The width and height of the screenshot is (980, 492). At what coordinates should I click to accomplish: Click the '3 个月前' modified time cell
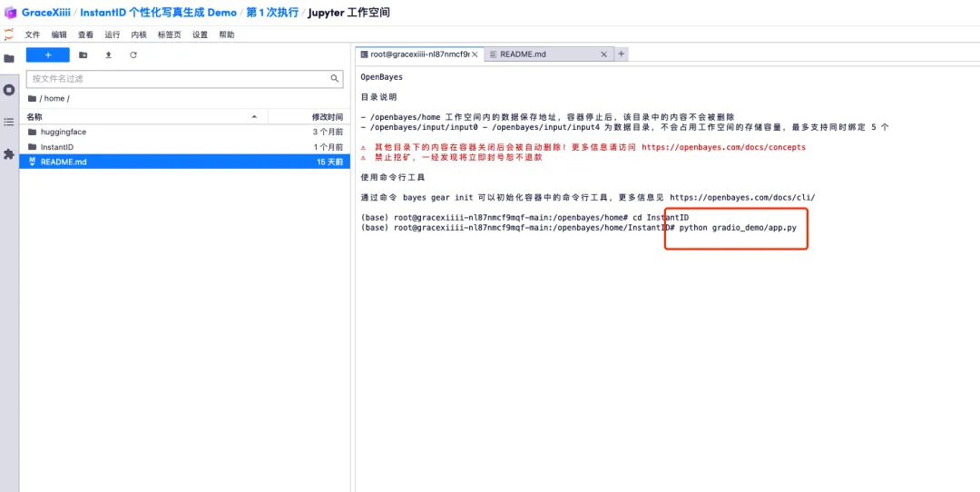(328, 132)
